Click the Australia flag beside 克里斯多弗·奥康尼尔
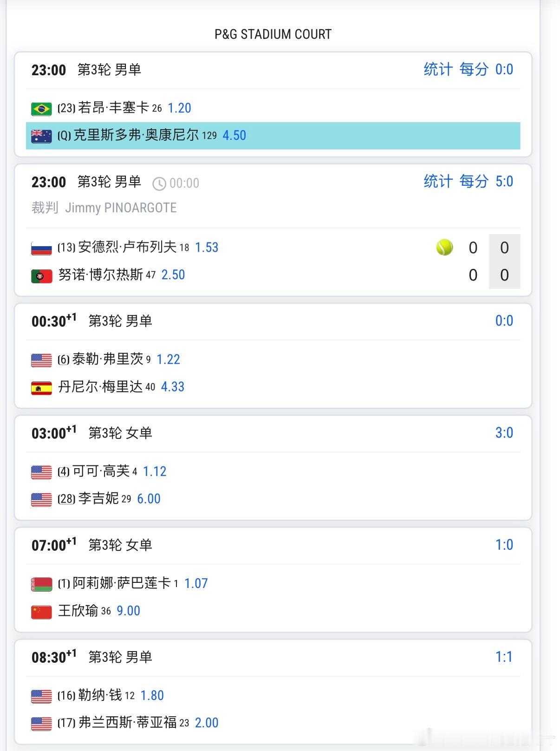Screen dimensions: 560x751 click(41, 136)
